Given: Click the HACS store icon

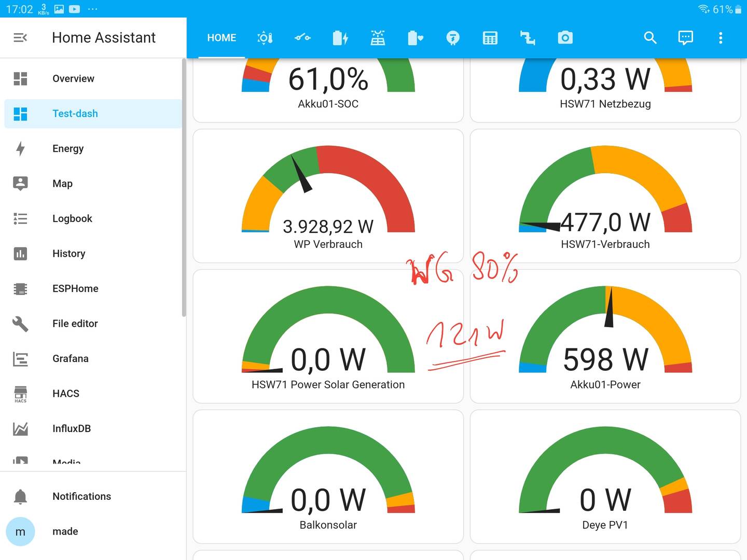Looking at the screenshot, I should (x=20, y=394).
